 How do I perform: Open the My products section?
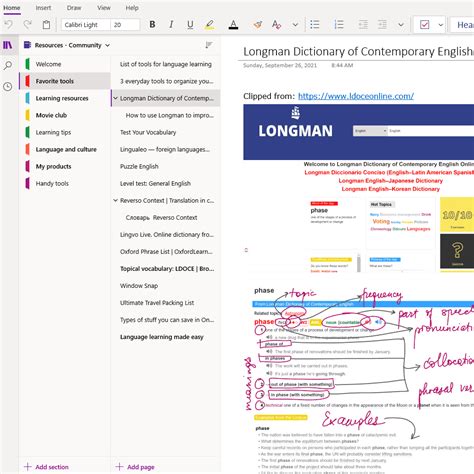point(65,166)
